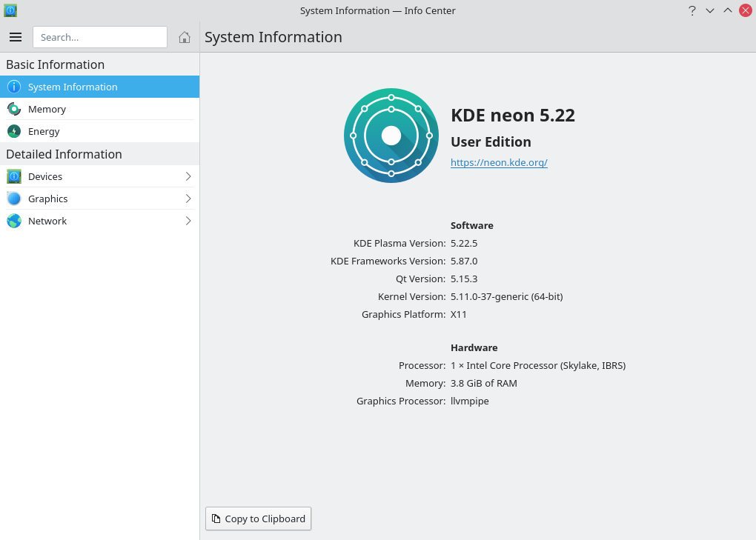Select Energy in the sidebar
Image resolution: width=756 pixels, height=540 pixels.
(x=44, y=131)
